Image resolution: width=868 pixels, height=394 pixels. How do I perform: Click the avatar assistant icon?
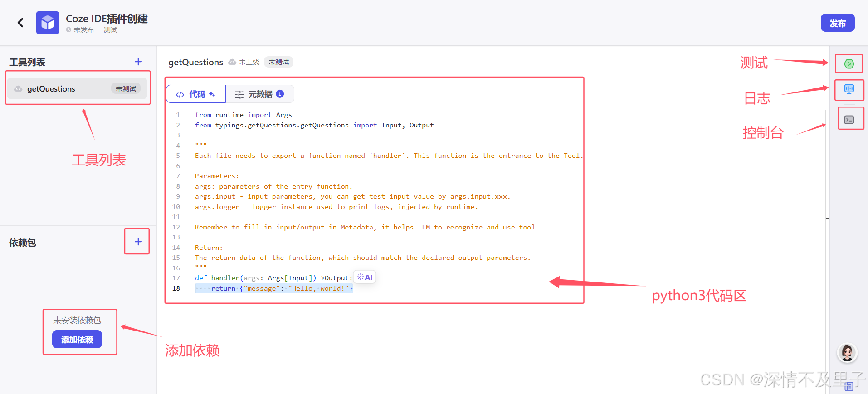[847, 353]
